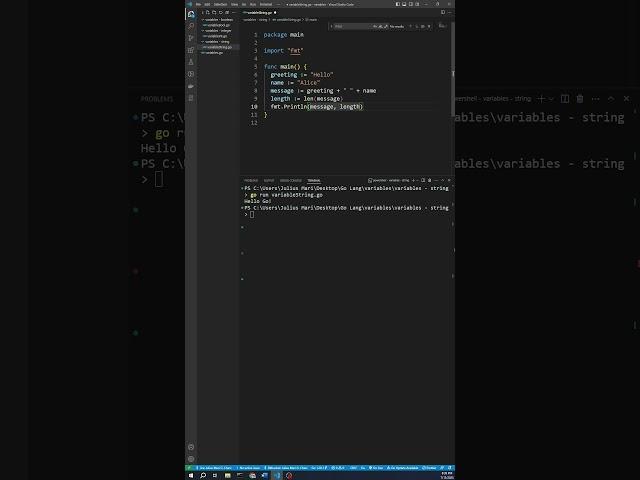Toggle the panel layout icon in title bar

coord(404,4)
